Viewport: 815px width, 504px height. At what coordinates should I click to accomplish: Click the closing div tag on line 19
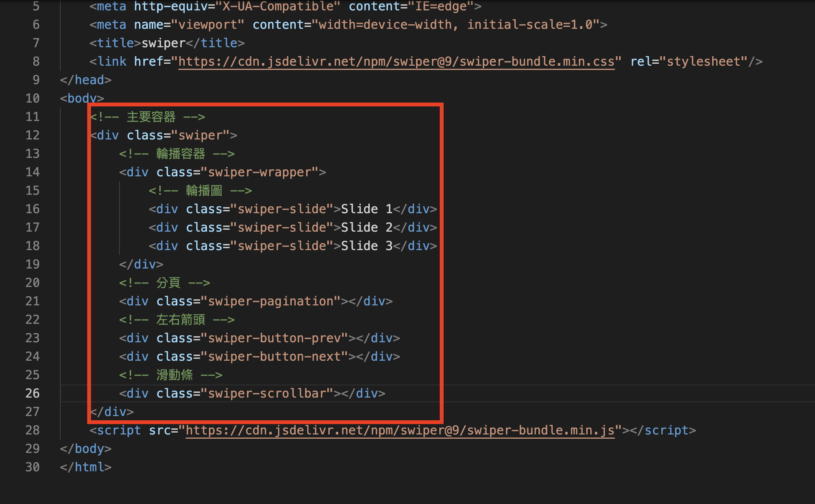click(141, 264)
